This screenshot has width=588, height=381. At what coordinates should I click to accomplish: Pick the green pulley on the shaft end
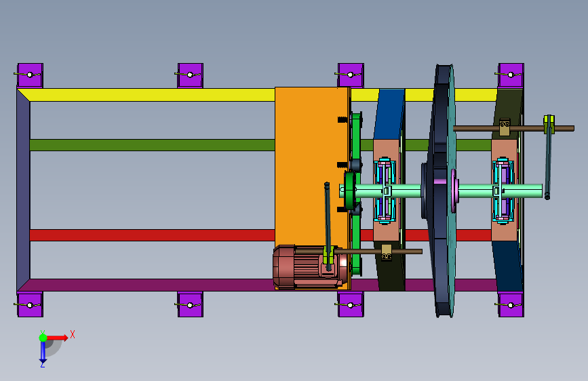pos(349,191)
